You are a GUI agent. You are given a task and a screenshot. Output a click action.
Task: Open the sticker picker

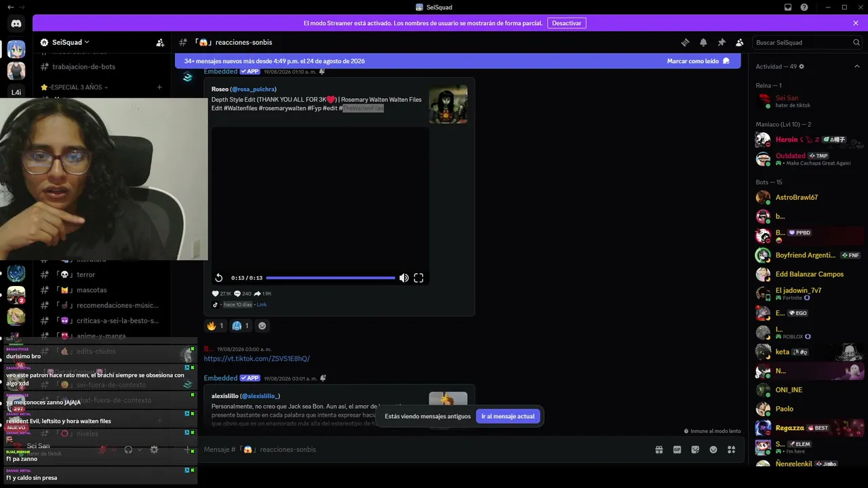[x=695, y=449]
